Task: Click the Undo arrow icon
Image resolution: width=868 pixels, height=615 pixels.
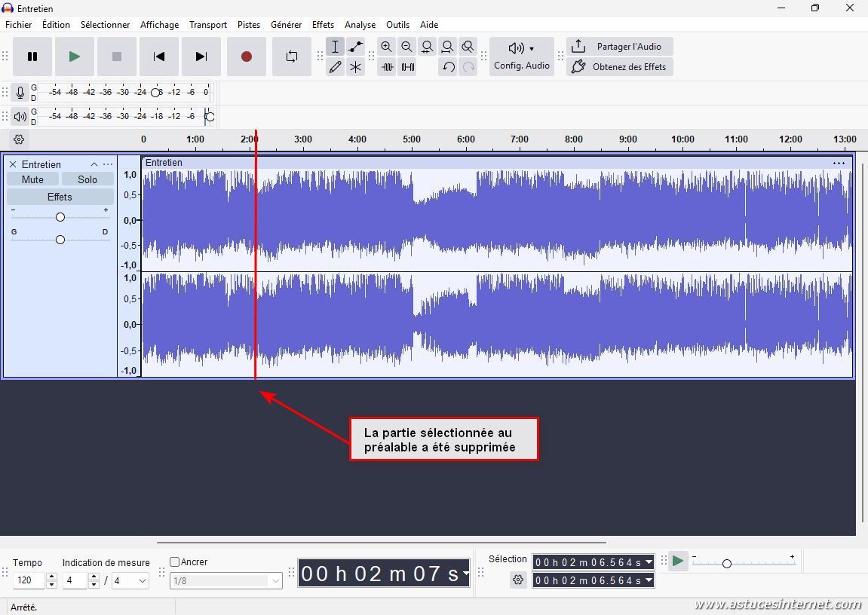Action: (448, 67)
